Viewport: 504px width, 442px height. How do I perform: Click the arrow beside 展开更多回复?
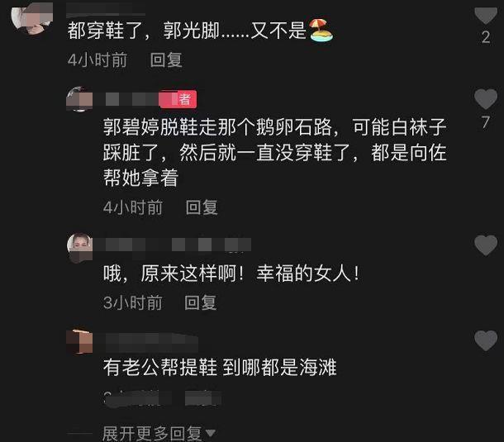210,433
